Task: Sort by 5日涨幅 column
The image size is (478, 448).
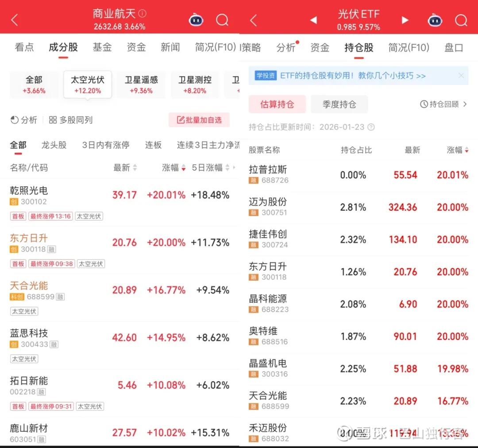Action: coord(210,167)
